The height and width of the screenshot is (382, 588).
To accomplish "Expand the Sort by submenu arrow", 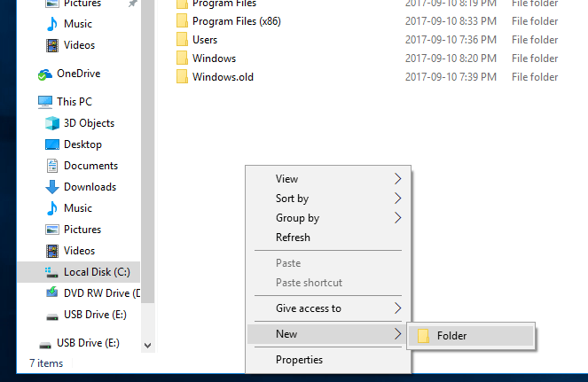I will (398, 199).
